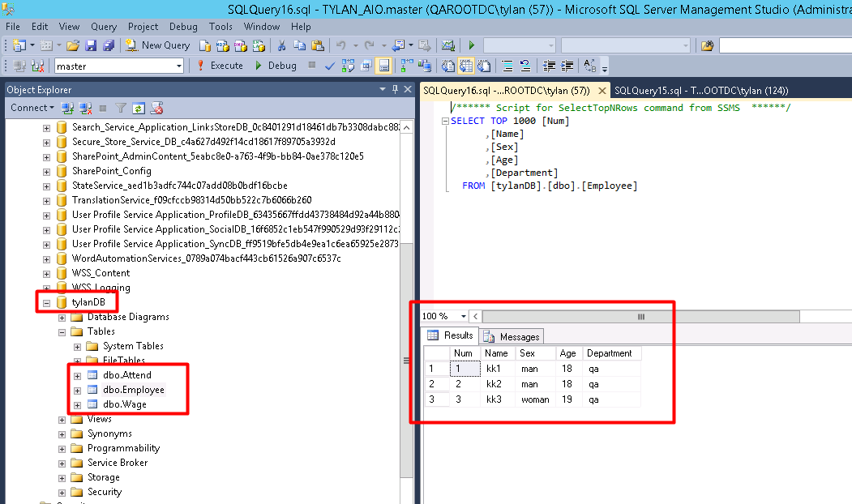Image resolution: width=852 pixels, height=504 pixels.
Task: Click the Database Engine Query icon
Action: tap(205, 45)
